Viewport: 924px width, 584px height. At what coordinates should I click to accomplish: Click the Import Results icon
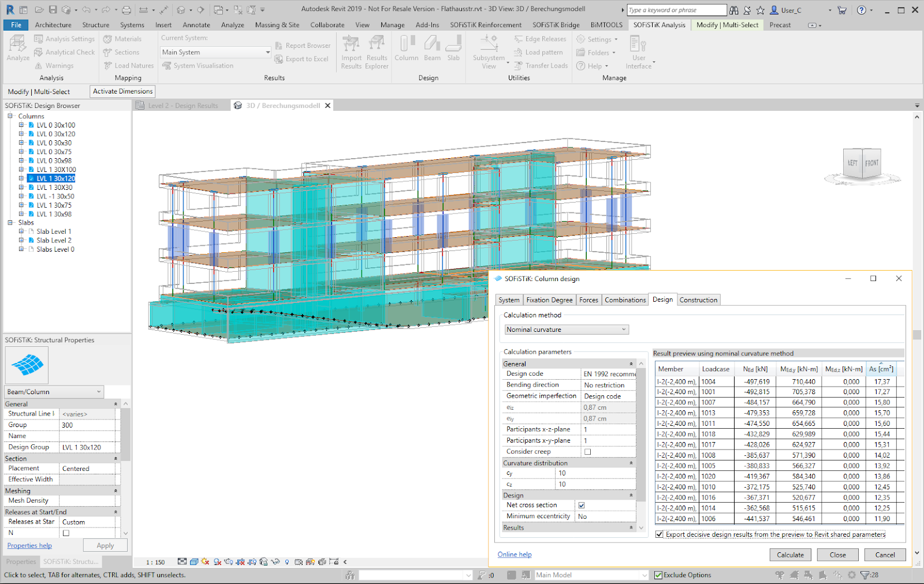click(x=351, y=51)
